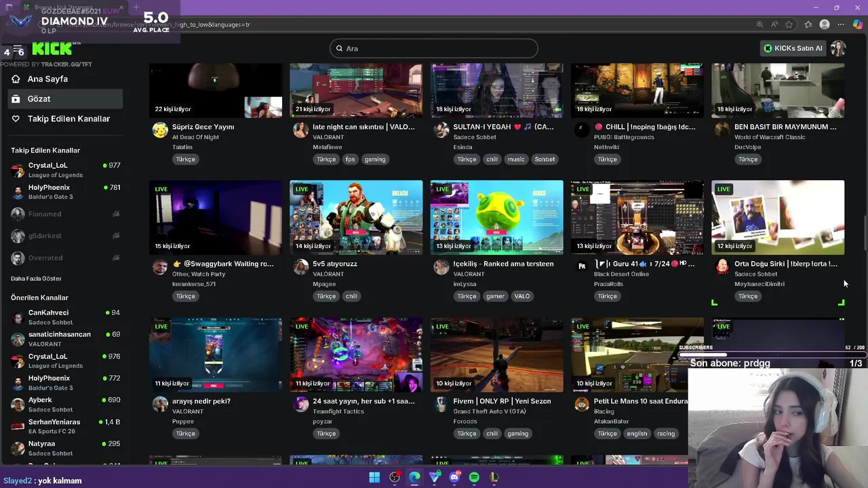Click the magnifier icon in the Ara search box

340,48
